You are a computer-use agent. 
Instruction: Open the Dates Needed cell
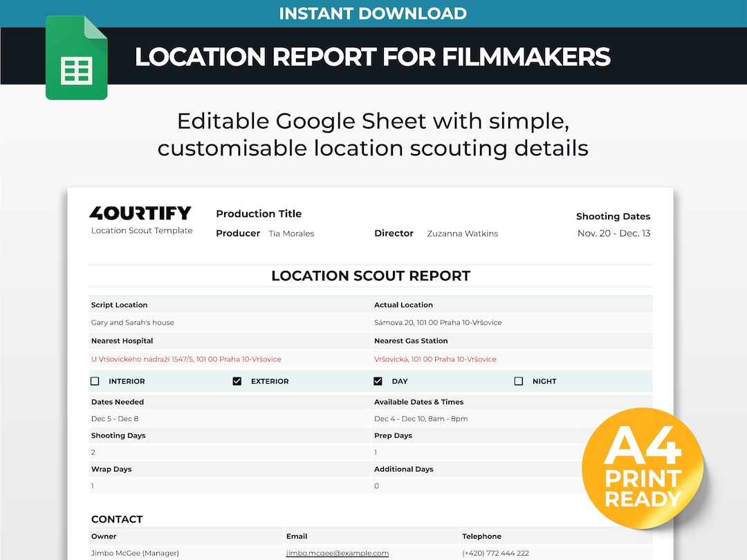tap(117, 402)
